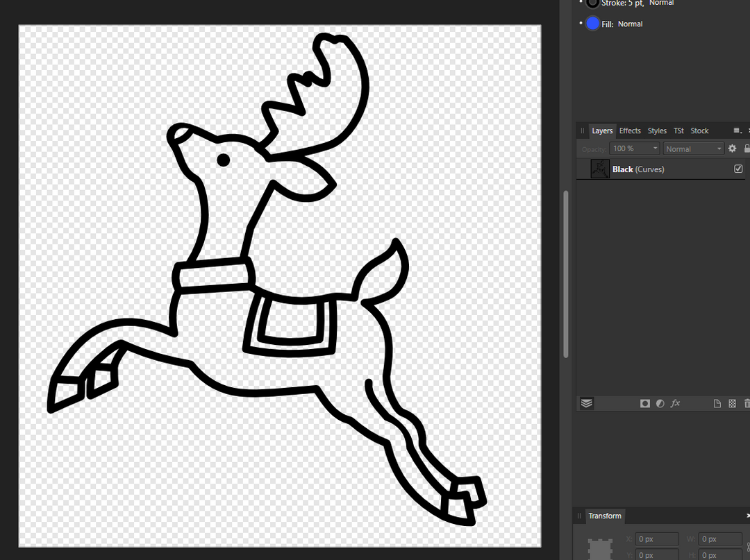Open the Stock tab
Viewport: 750px width, 560px height.
699,130
